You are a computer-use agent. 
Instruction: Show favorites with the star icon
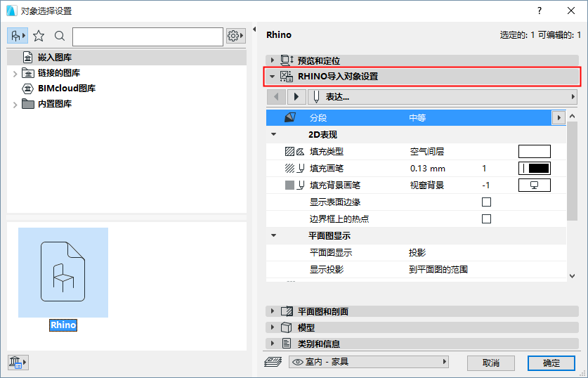39,36
